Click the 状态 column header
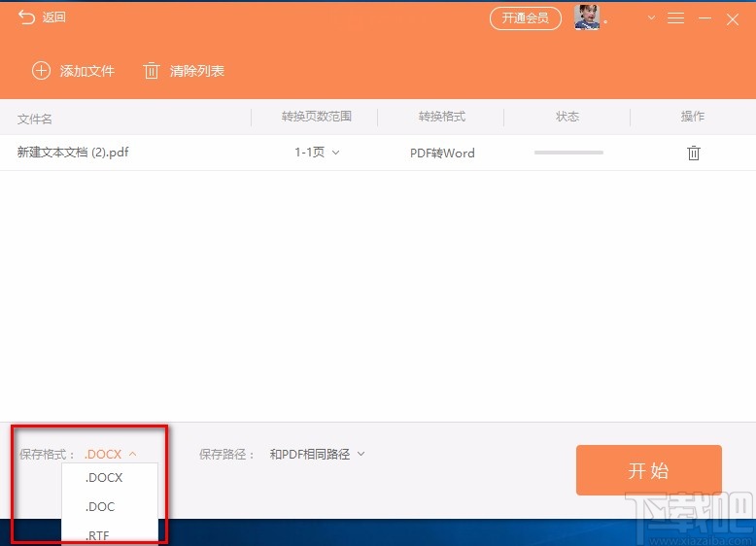Viewport: 756px width, 546px height. 567,117
